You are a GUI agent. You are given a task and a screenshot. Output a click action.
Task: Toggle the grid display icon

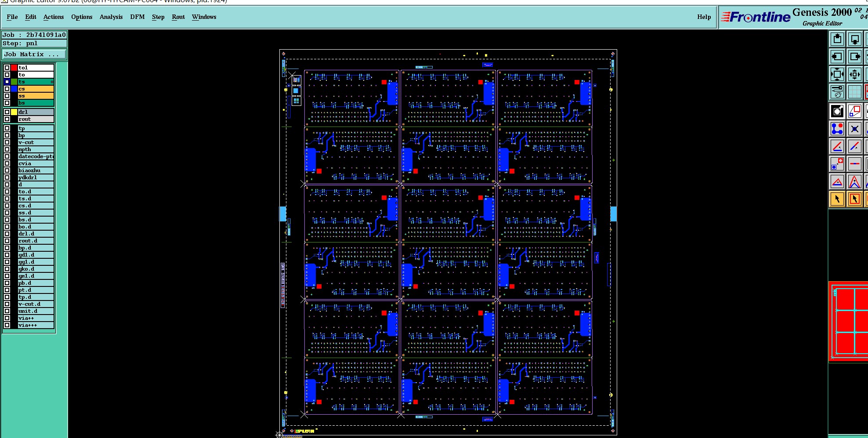click(x=855, y=92)
